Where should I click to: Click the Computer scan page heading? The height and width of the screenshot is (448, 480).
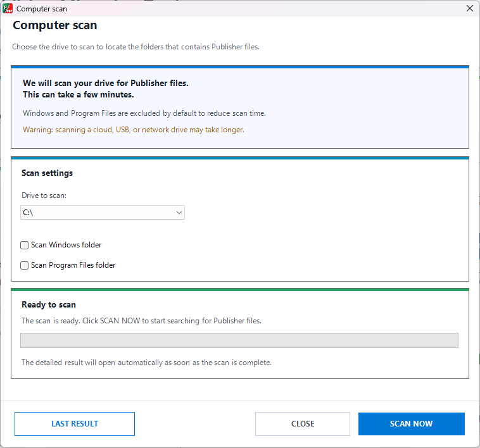click(x=55, y=25)
